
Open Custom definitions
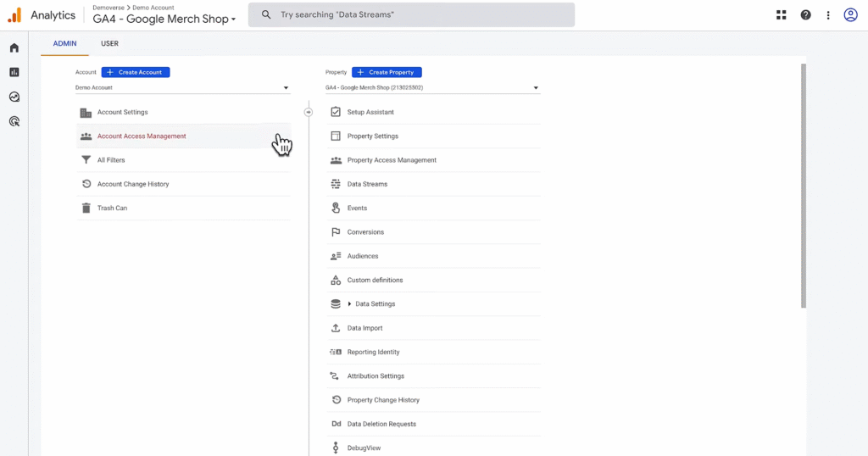click(x=433, y=280)
